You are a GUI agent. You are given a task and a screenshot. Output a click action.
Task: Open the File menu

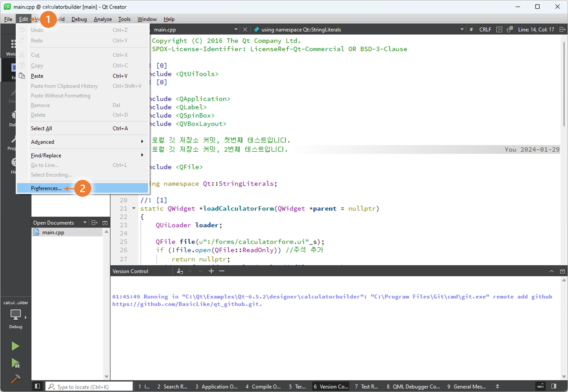8,19
